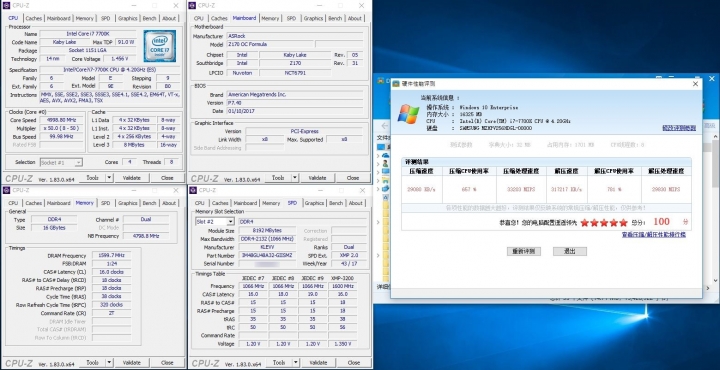Click Level 3 cache value 8 MBytes

[135, 145]
